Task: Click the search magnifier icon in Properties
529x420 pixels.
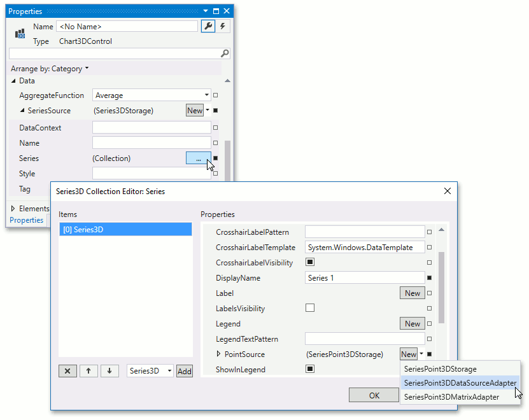Action: pos(225,53)
